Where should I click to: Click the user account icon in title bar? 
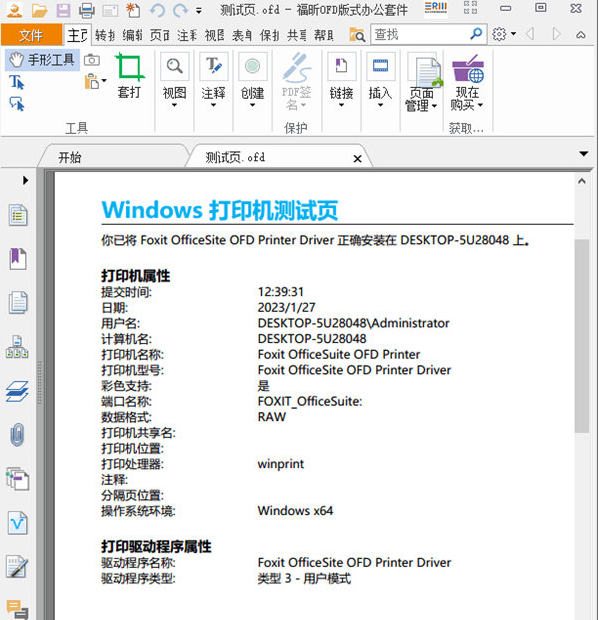tap(15, 10)
